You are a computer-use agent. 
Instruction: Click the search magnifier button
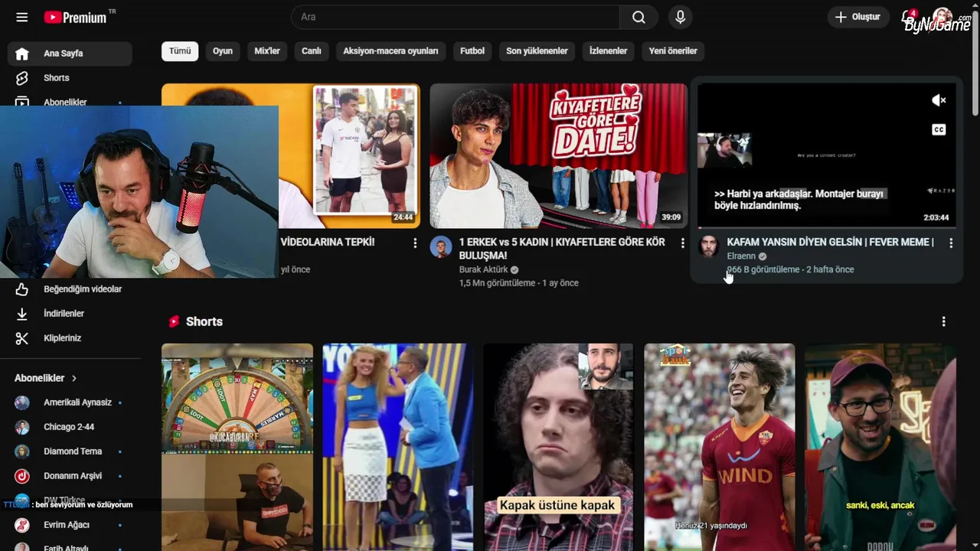[x=639, y=17]
